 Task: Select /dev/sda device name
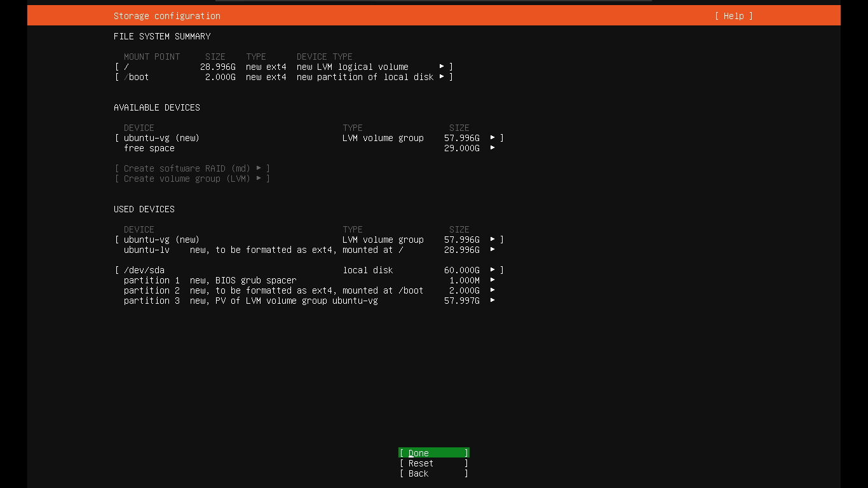tap(144, 270)
